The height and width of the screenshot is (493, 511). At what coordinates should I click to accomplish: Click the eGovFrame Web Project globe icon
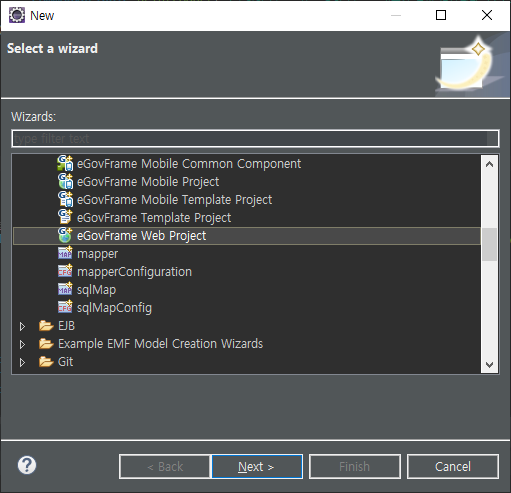65,235
